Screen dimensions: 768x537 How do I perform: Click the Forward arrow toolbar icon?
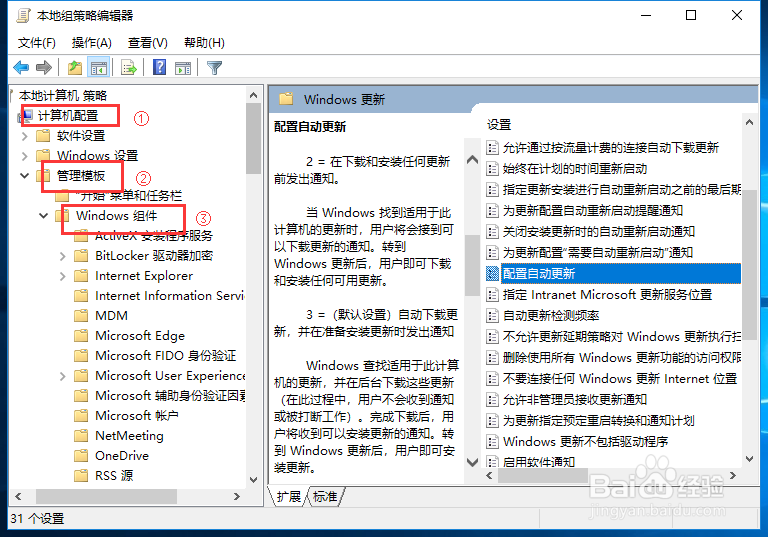click(44, 68)
